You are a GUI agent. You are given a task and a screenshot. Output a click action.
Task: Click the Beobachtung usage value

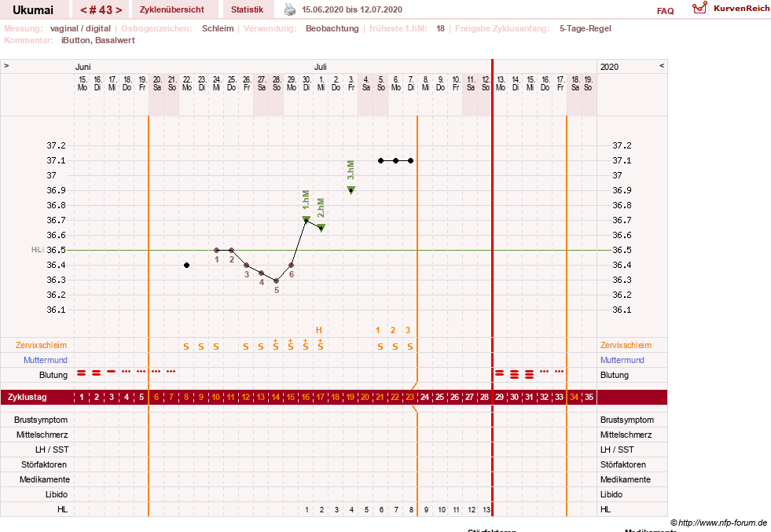332,28
